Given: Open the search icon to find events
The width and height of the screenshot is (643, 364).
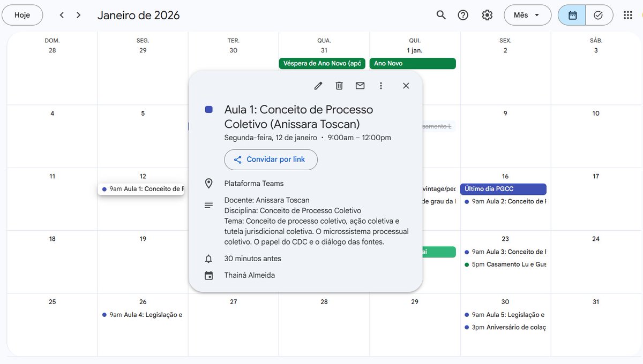Looking at the screenshot, I should point(440,15).
